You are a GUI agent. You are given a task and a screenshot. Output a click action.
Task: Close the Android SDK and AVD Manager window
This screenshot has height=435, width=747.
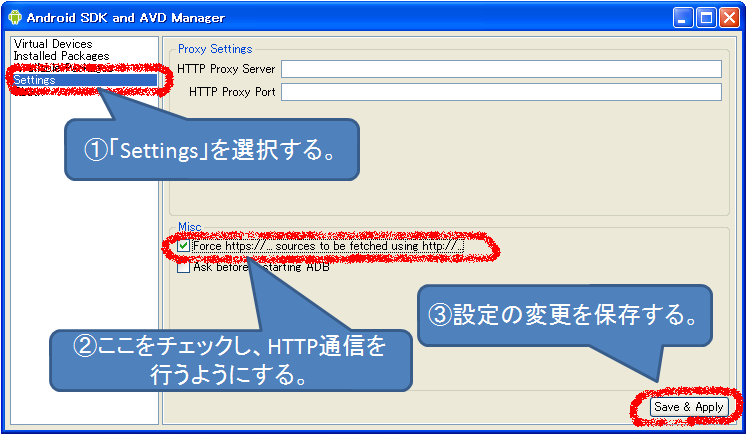(x=729, y=18)
